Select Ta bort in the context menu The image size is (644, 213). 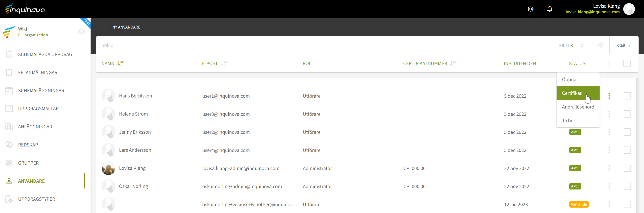pos(570,121)
